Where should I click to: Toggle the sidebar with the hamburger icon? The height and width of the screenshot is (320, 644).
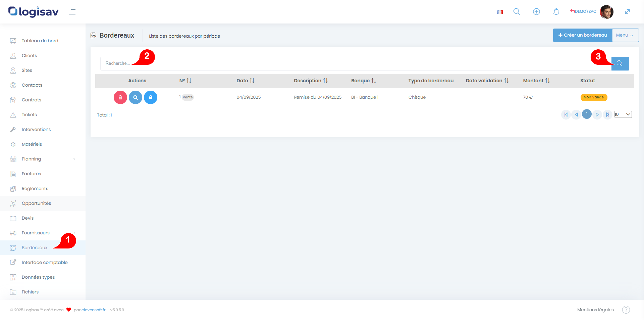tap(71, 12)
